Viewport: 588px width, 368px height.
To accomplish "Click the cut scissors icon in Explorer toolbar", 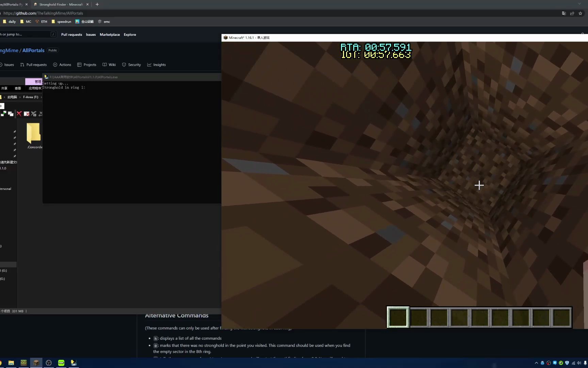I will (x=34, y=114).
